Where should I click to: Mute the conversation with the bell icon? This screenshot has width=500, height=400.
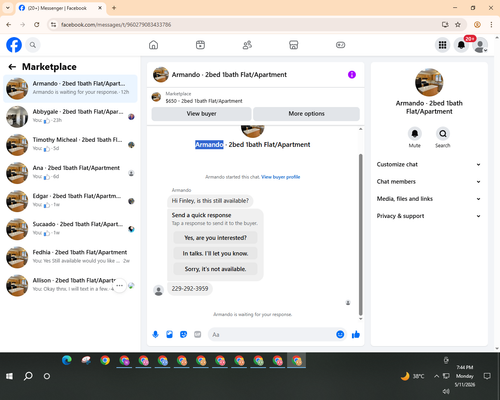tap(415, 134)
